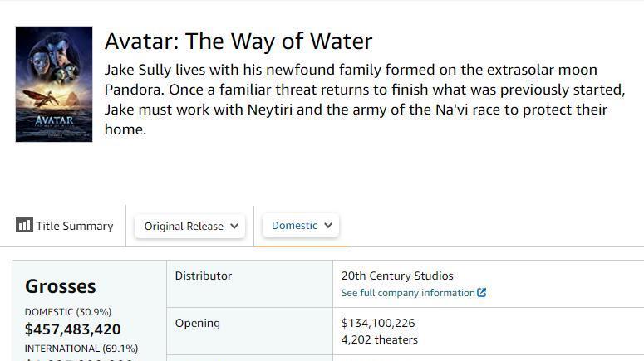Image resolution: width=644 pixels, height=361 pixels.
Task: Click the Title Summary bar chart icon
Action: click(x=24, y=225)
